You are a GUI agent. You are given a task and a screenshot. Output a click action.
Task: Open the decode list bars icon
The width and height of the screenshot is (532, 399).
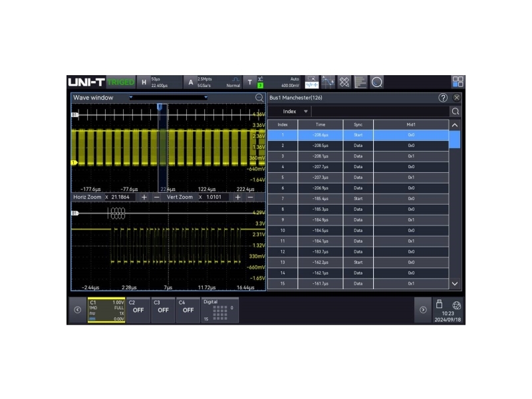click(360, 82)
